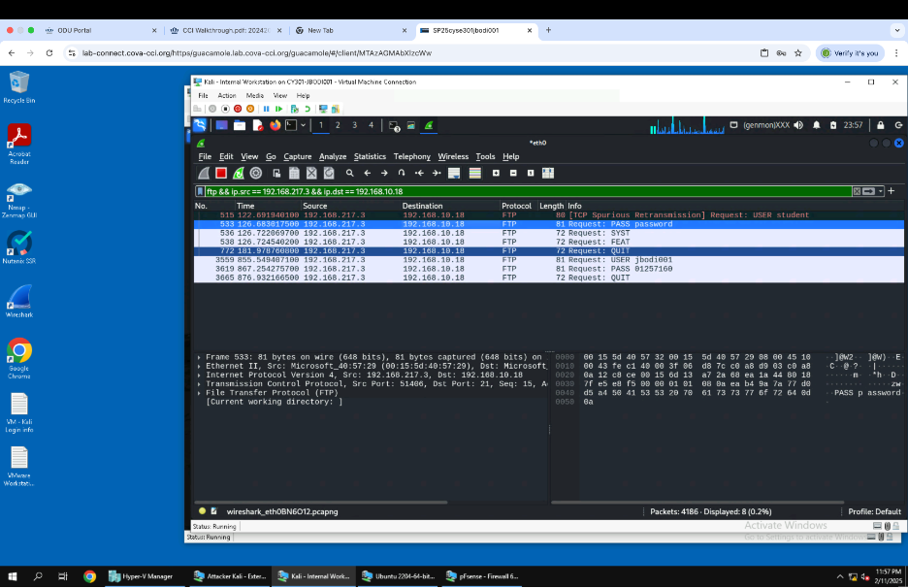Go back to previous packet arrow
The image size is (908, 588).
coord(368,173)
